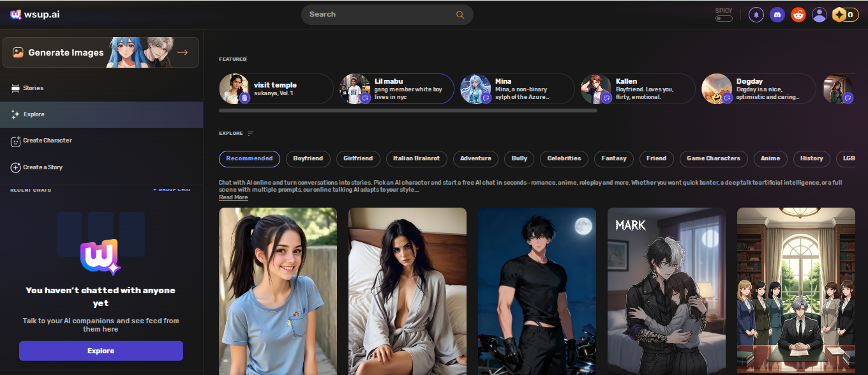Click the featured carousel horizontal scrollbar
Image resolution: width=868 pixels, height=375 pixels.
pos(408,111)
